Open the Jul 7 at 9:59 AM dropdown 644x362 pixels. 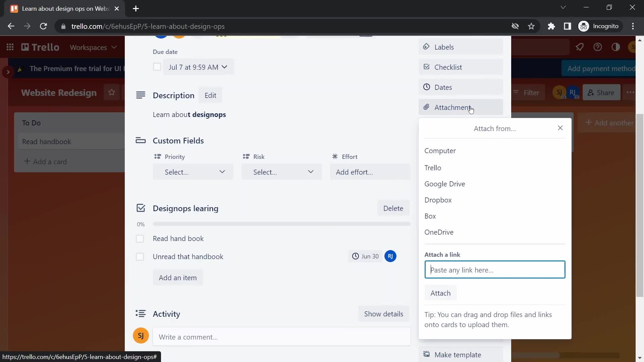[198, 67]
